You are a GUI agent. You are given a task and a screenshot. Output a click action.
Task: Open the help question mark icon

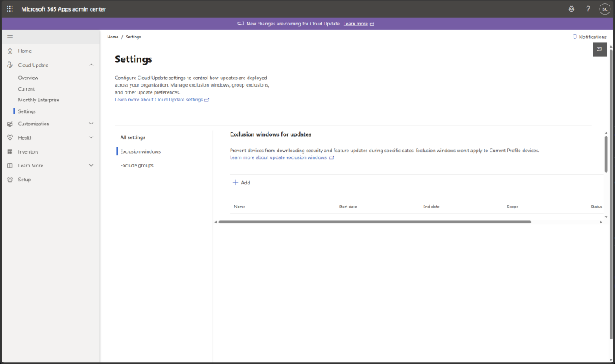click(588, 8)
